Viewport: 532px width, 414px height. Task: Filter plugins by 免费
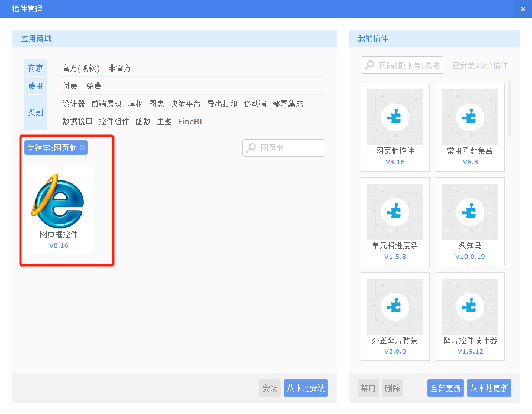tap(93, 86)
